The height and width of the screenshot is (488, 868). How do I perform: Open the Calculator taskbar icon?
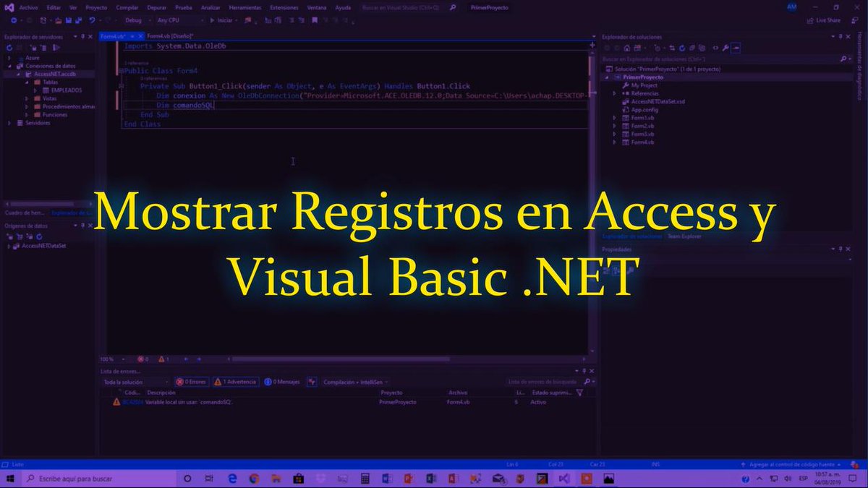click(365, 479)
